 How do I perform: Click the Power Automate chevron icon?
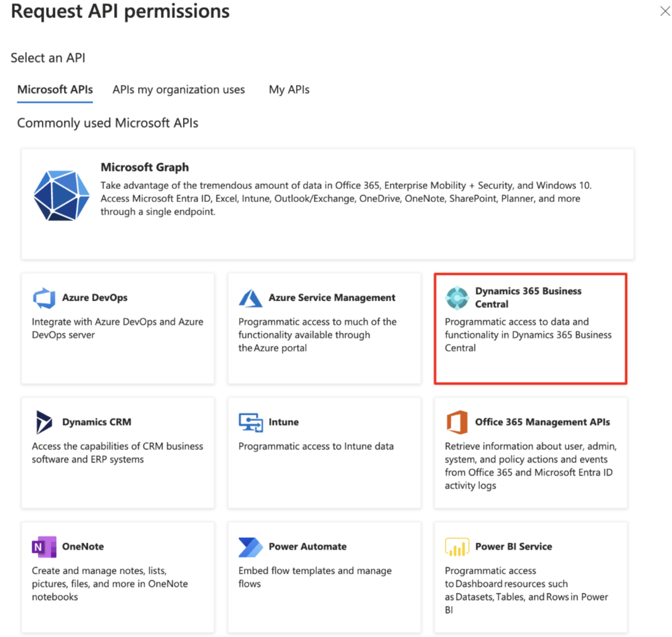pyautogui.click(x=251, y=547)
